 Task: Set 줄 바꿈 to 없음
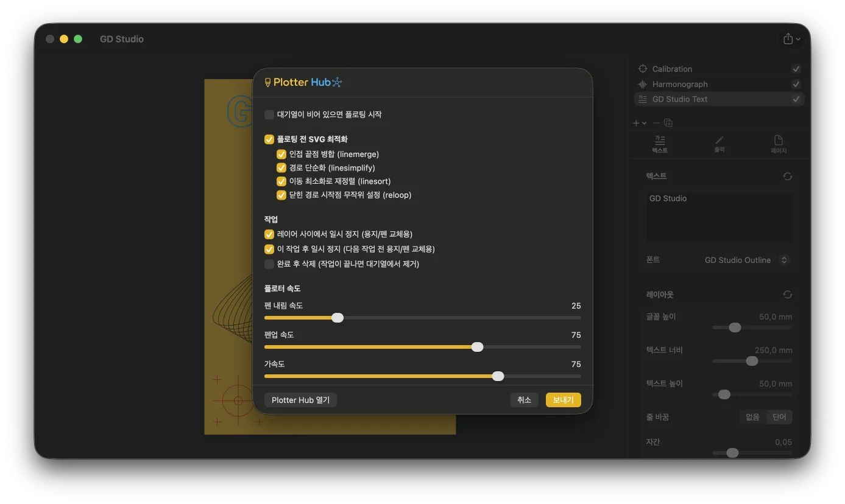(x=752, y=417)
